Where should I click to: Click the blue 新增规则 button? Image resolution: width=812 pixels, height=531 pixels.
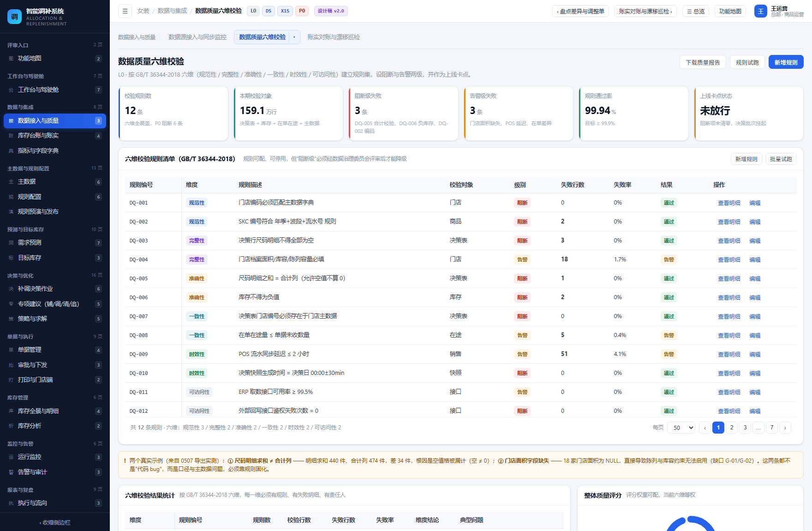[786, 62]
